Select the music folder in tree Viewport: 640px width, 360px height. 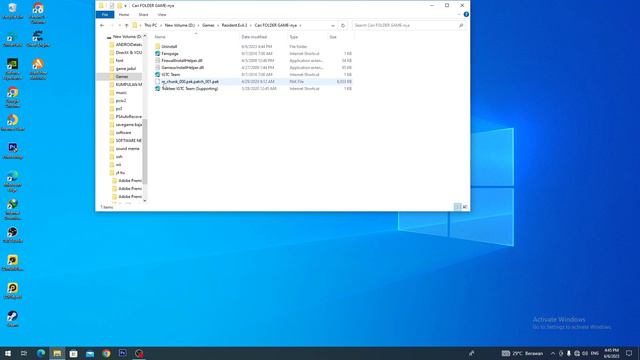coord(121,93)
